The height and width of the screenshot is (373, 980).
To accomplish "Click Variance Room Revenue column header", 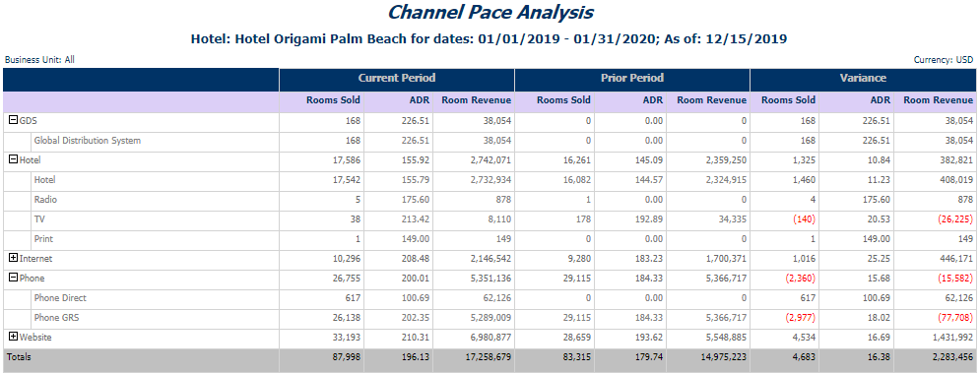I will (x=938, y=100).
